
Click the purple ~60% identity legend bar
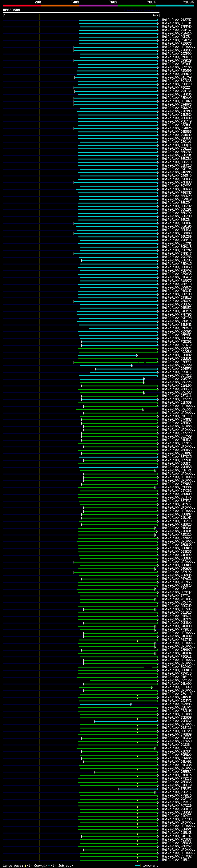(99, 6)
